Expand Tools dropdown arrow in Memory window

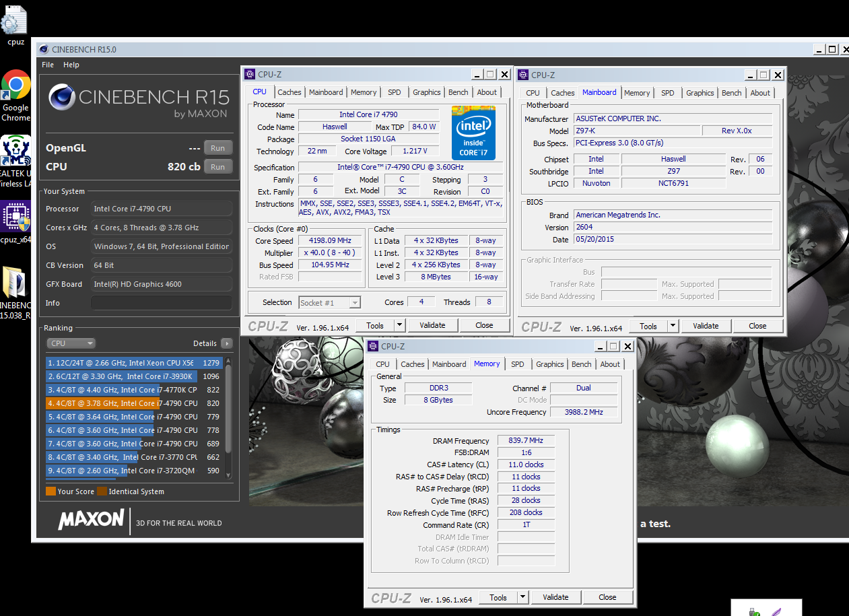coord(522,597)
